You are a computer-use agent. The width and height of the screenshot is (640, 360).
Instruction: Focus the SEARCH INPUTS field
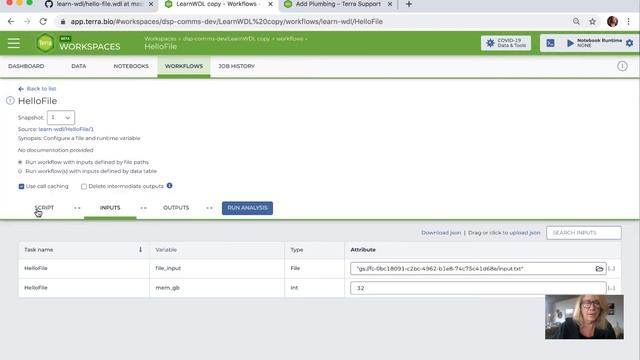[x=584, y=233]
